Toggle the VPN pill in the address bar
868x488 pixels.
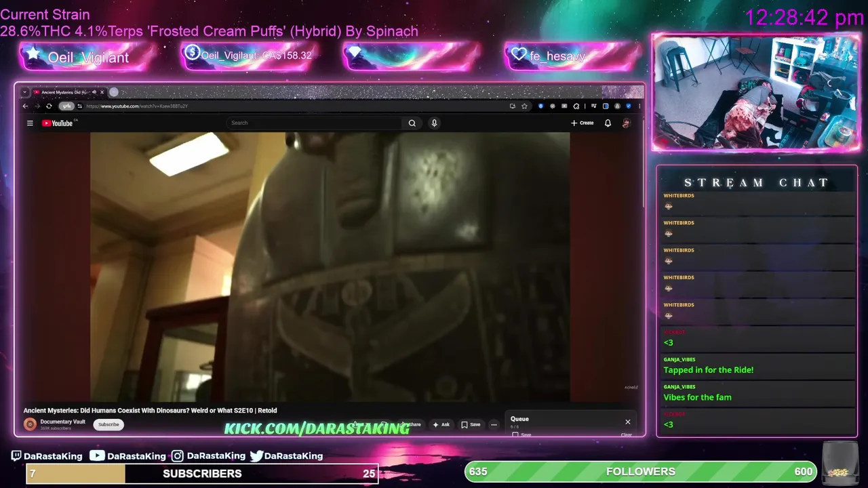click(x=66, y=106)
